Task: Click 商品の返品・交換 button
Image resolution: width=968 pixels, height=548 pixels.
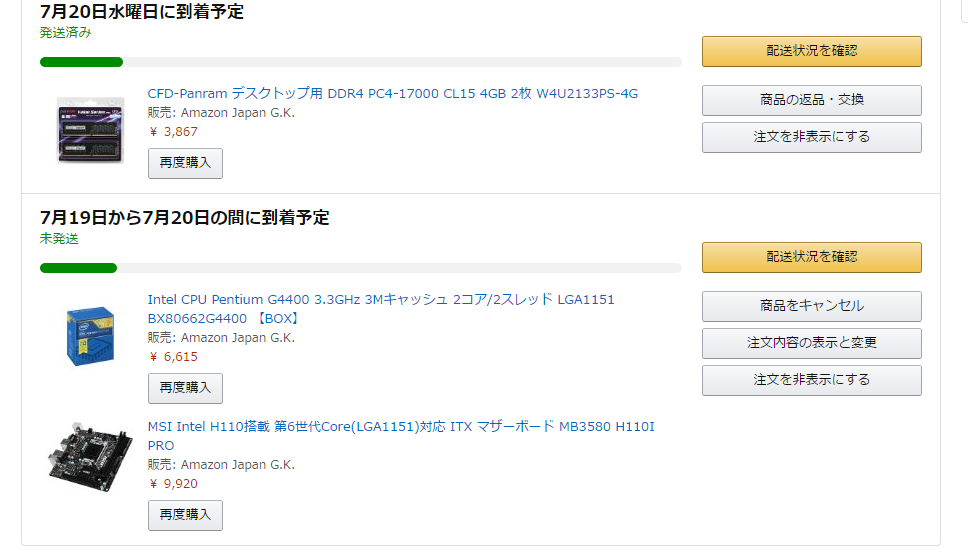Action: [x=811, y=100]
